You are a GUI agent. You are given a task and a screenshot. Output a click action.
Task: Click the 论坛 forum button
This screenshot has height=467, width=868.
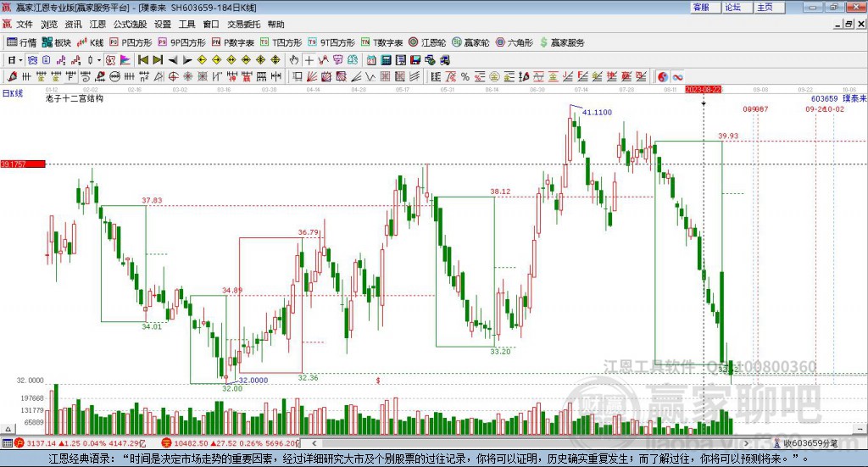coord(737,7)
